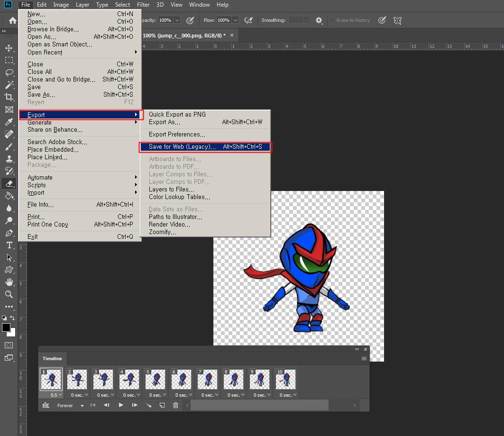
Task: Open the Edit menu
Action: click(x=41, y=5)
